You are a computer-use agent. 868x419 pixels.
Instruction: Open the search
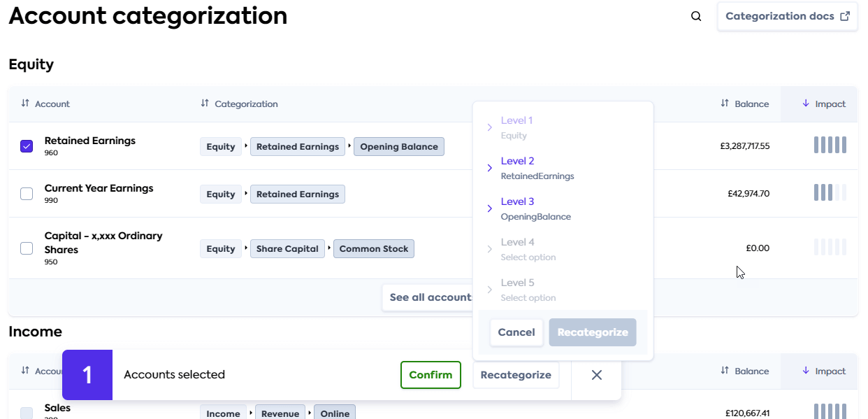tap(695, 15)
